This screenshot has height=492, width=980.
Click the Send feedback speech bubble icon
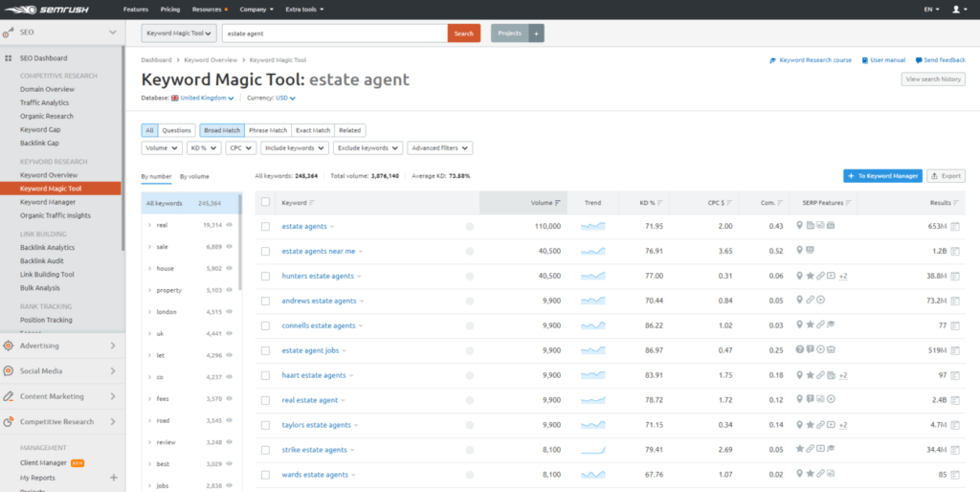point(919,60)
